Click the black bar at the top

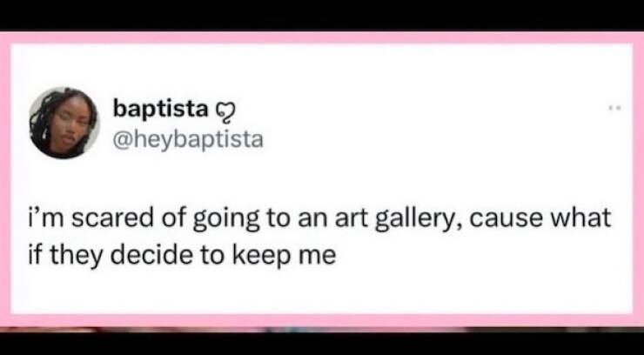(322, 14)
